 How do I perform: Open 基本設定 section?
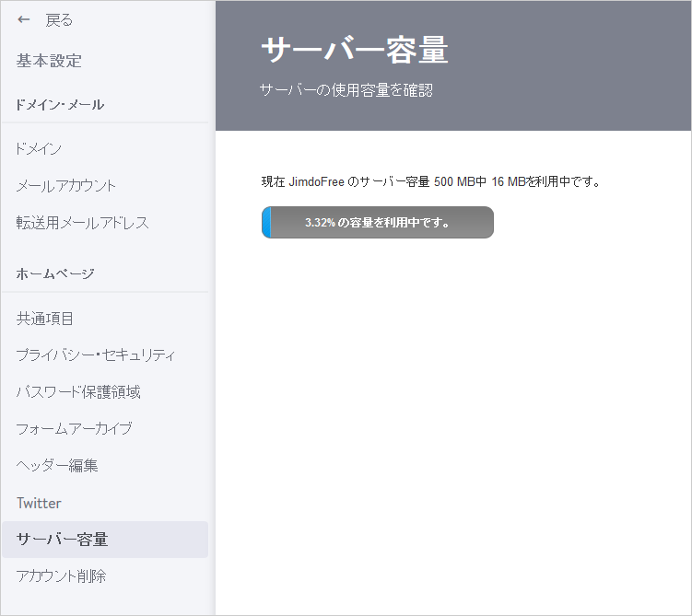(49, 61)
